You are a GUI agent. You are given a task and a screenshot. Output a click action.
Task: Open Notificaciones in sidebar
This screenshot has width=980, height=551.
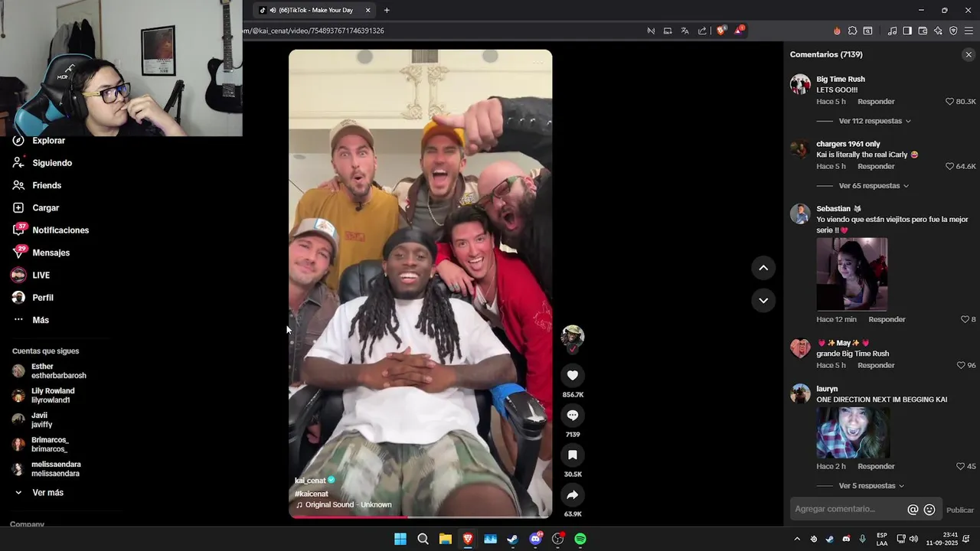60,230
